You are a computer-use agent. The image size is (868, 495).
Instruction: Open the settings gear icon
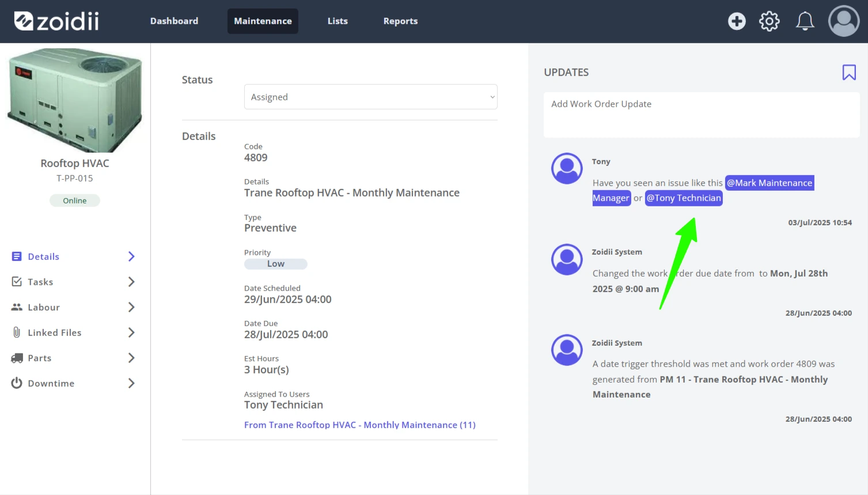770,21
